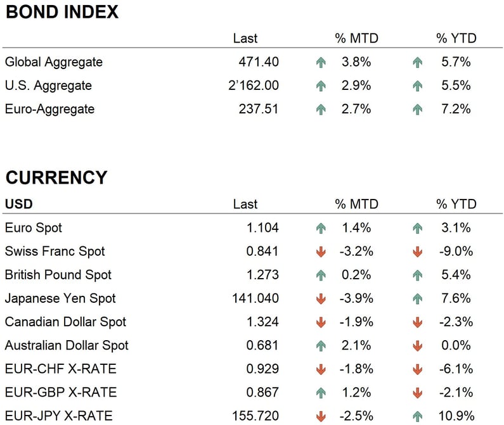504x425 pixels.
Task: Click the British Pound Spot label
Action: click(x=58, y=275)
